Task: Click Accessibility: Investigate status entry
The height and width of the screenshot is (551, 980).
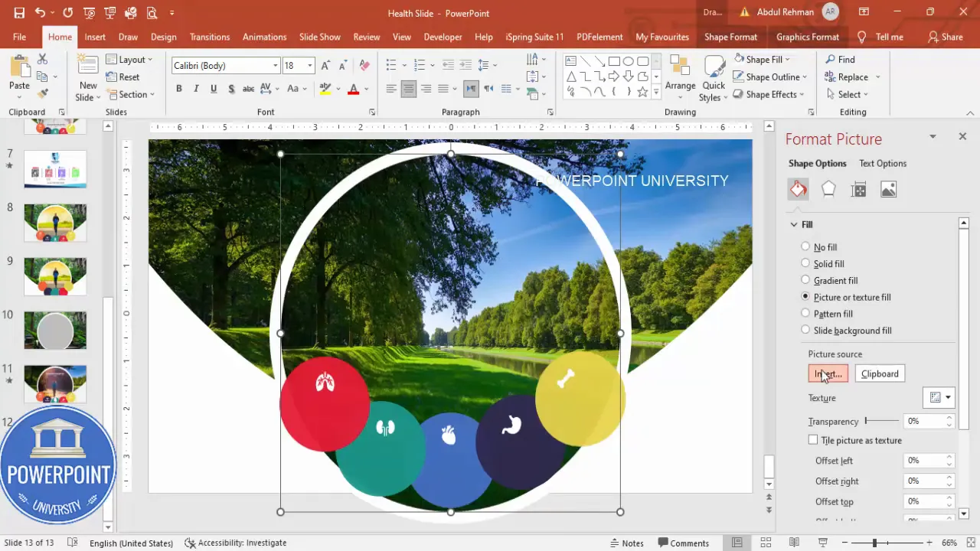Action: point(236,543)
